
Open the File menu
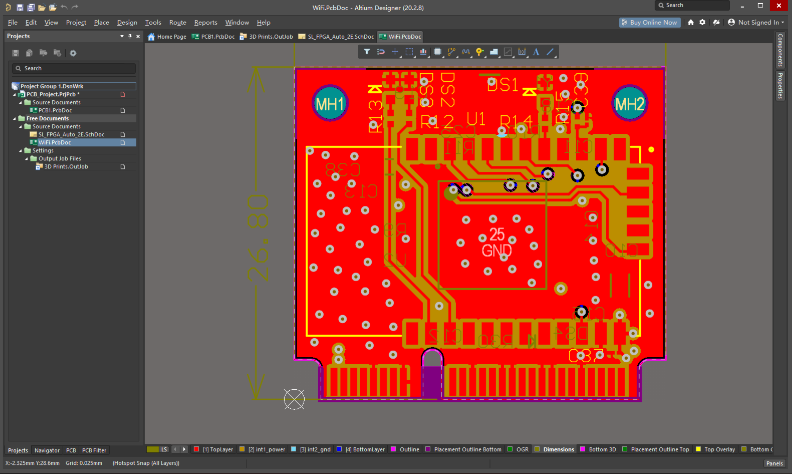13,22
